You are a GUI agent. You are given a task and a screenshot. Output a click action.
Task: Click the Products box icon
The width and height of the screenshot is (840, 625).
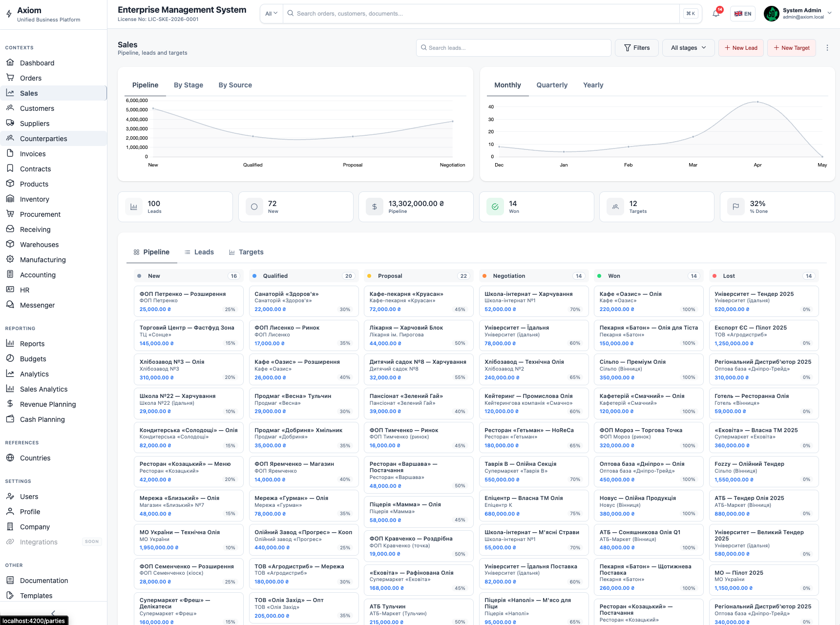pos(10,184)
